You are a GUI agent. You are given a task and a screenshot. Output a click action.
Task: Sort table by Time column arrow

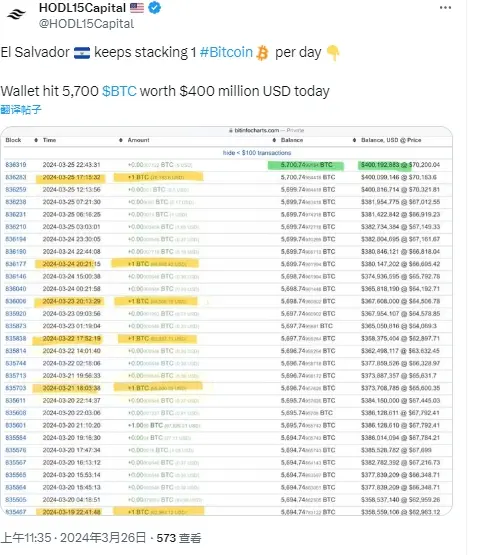pyautogui.click(x=36, y=140)
